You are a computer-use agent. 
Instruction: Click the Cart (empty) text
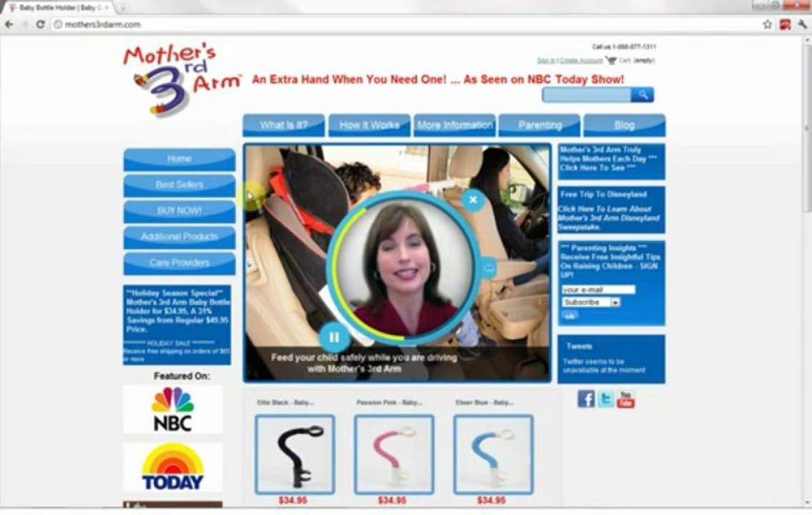click(x=637, y=61)
